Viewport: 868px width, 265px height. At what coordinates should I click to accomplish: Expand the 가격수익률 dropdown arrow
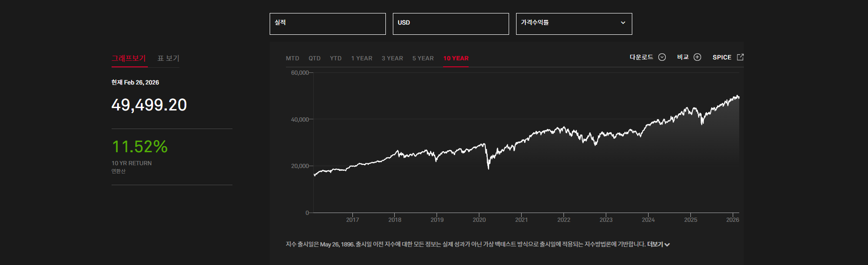coord(623,23)
